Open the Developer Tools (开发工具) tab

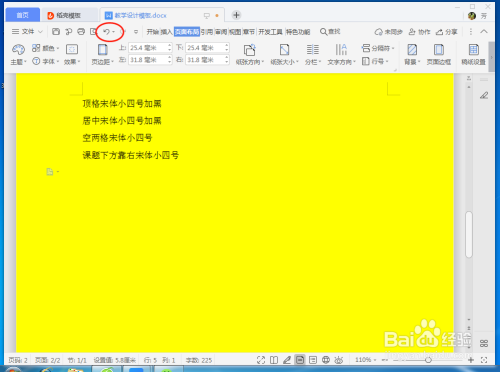270,32
